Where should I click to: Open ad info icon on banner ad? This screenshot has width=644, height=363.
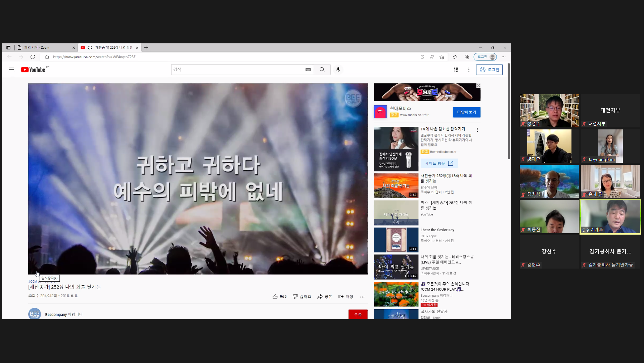click(x=478, y=85)
